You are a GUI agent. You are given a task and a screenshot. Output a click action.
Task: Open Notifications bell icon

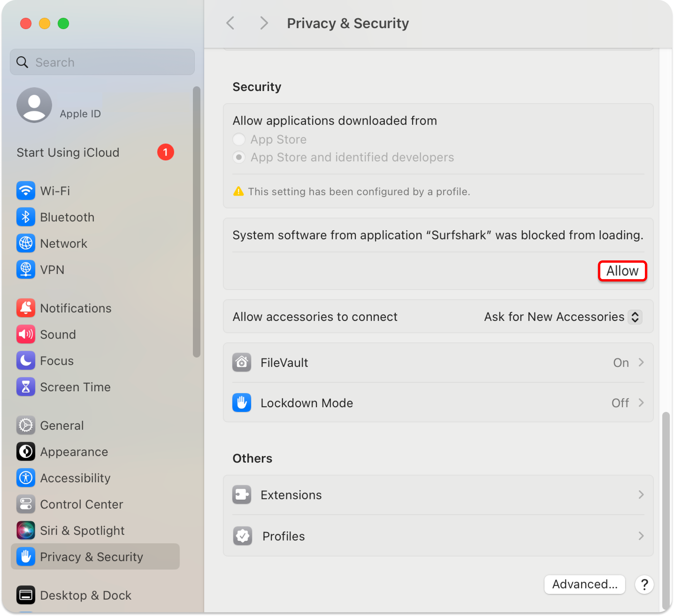click(x=26, y=308)
